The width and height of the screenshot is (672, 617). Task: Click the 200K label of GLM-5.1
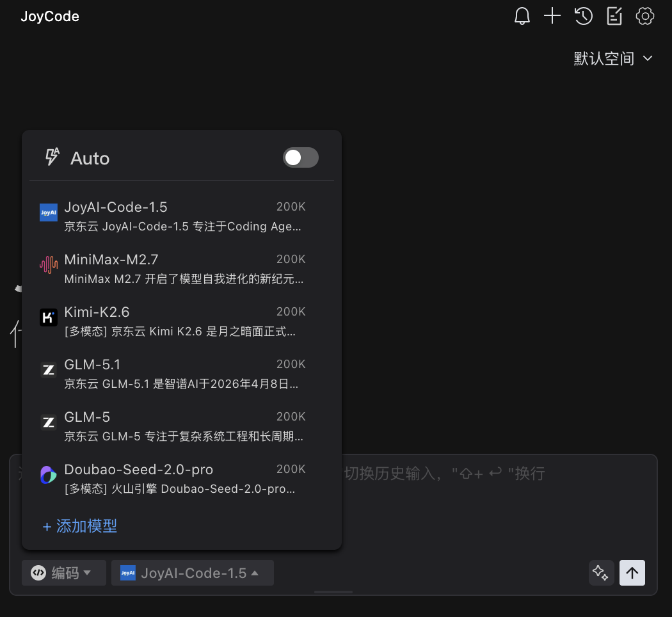tap(291, 364)
